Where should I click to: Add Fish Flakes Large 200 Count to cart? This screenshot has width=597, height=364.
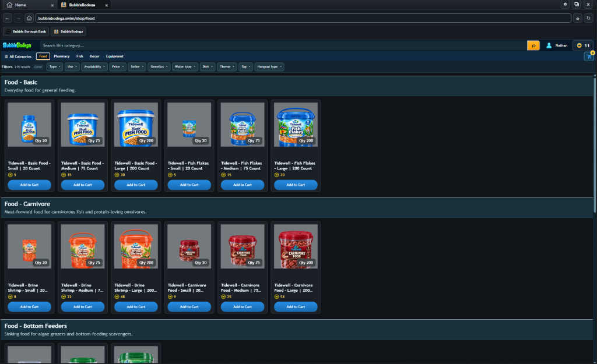coord(296,185)
